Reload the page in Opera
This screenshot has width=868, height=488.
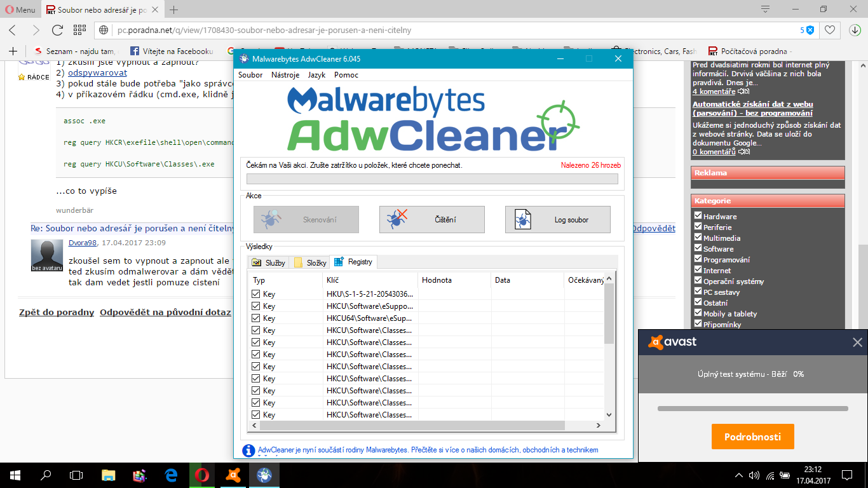click(x=57, y=30)
